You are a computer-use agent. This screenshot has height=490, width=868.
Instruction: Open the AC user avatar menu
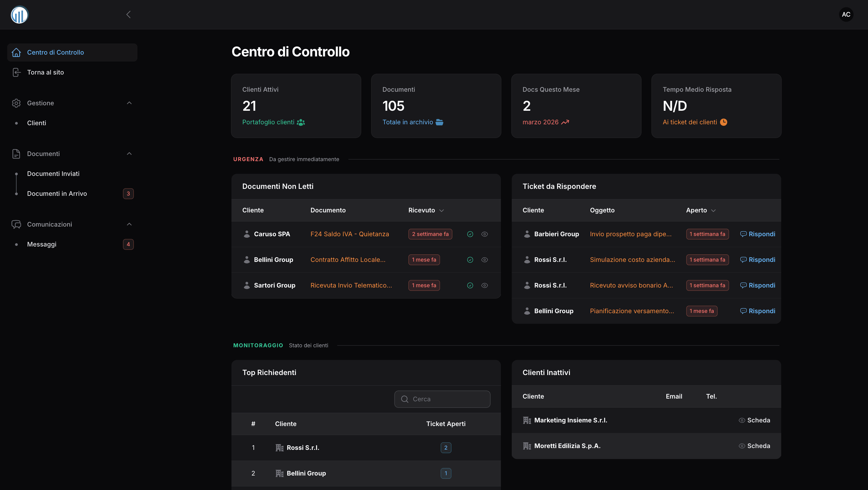[846, 14]
